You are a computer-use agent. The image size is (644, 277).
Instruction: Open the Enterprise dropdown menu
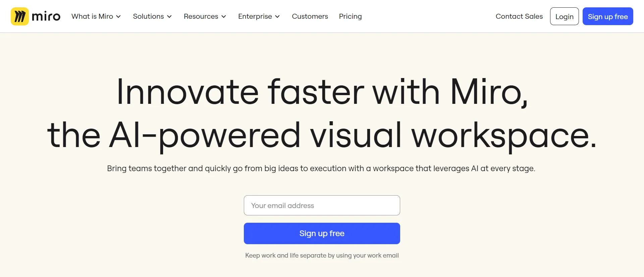pyautogui.click(x=259, y=16)
